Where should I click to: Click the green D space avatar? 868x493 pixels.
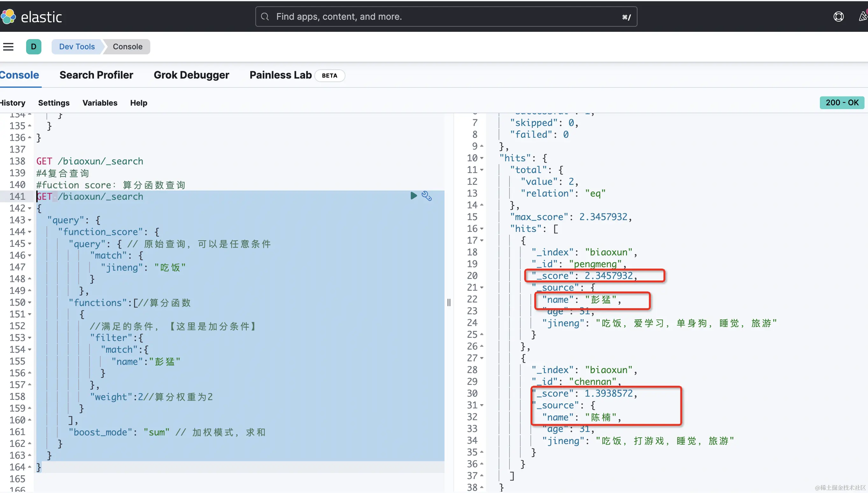click(33, 47)
